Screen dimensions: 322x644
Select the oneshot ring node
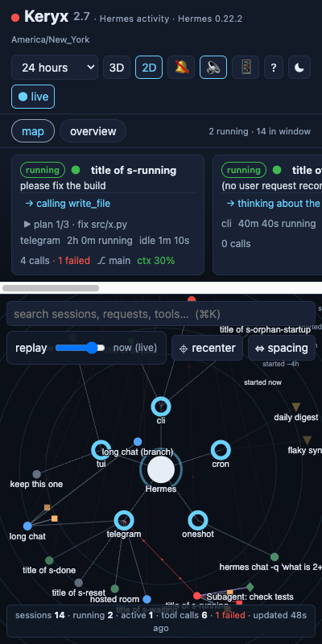pos(198,521)
